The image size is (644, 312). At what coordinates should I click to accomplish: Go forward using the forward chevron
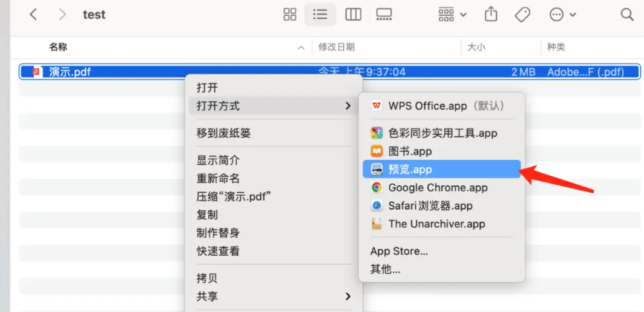pyautogui.click(x=62, y=15)
